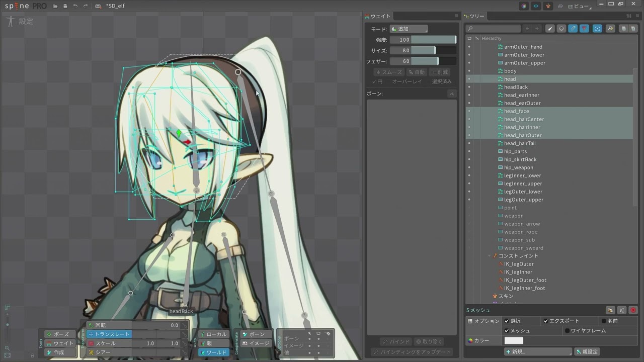Toggle the オーバーレイ overlay option
644x362 pixels.
point(407,81)
